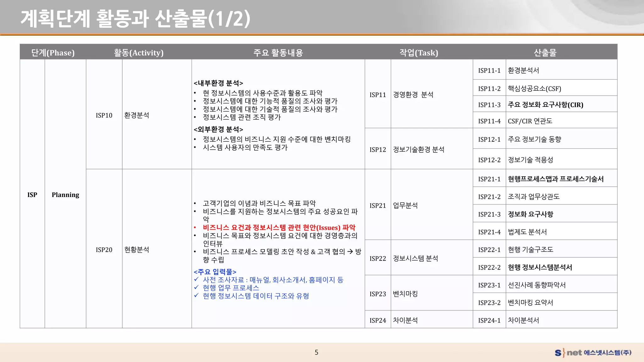Click the ISP20 activity code
The height and width of the screenshot is (362, 644).
tap(104, 250)
